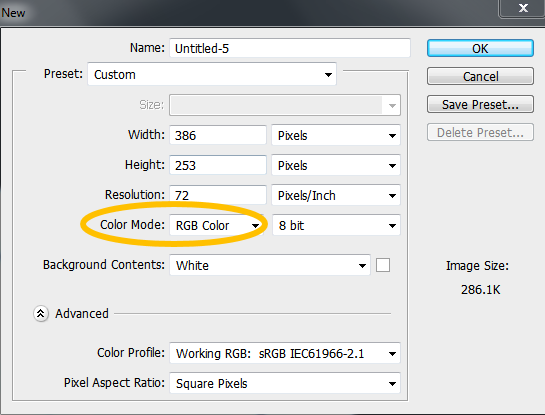The image size is (545, 415).
Task: Open the Width units Pixels dropdown
Action: tap(336, 135)
